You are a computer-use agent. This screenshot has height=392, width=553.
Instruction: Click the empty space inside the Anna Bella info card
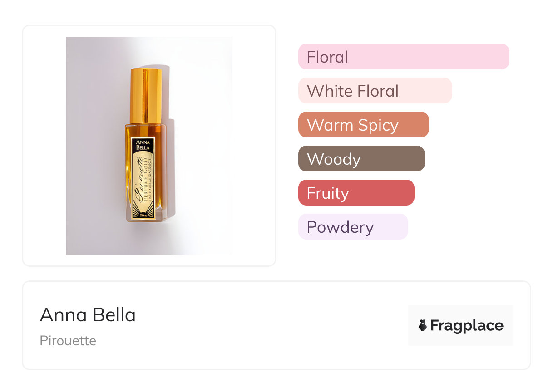[272, 327]
